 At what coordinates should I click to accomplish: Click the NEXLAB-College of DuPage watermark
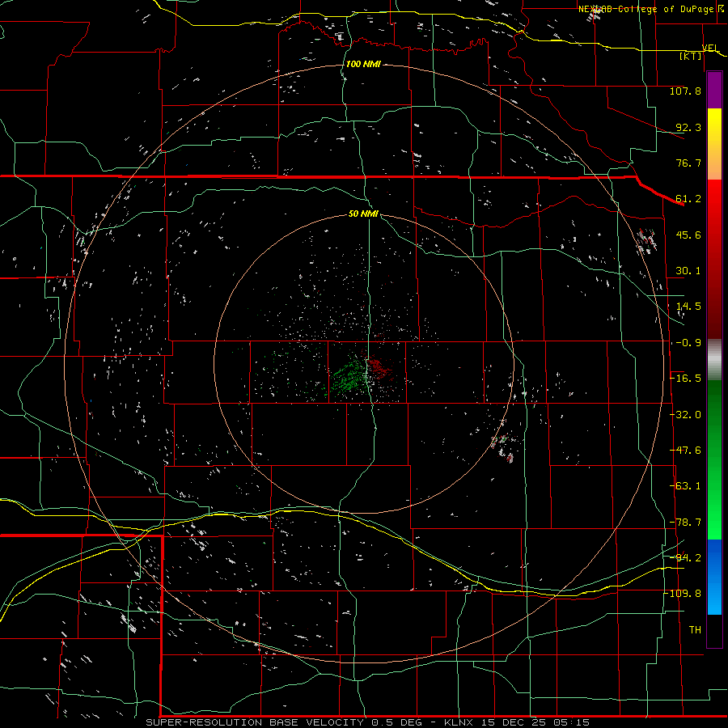[x=650, y=9]
